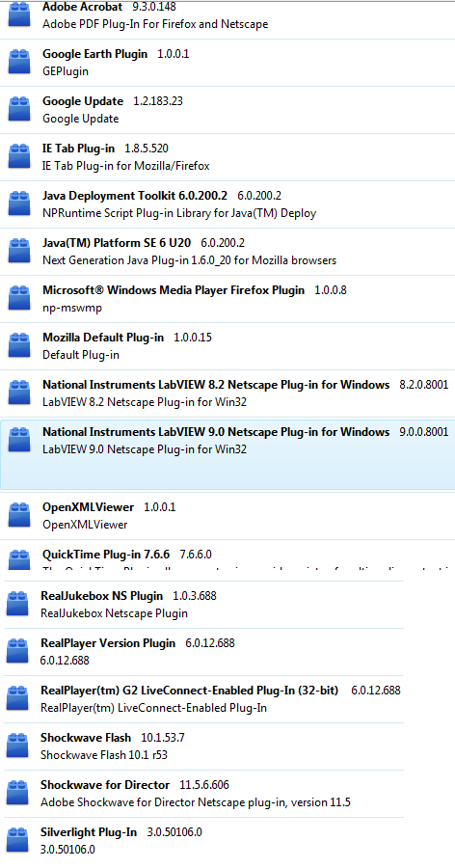The height and width of the screenshot is (868, 455).
Task: Select LabVIEW 9.0 Netscape Plug-in for Windows title
Action: [216, 432]
